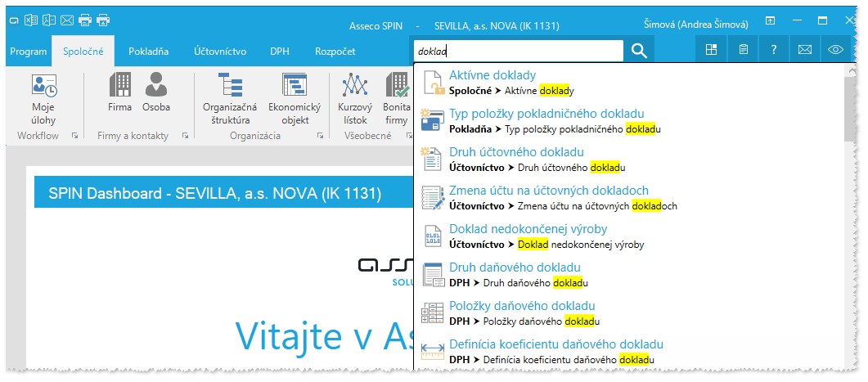Screen dimensions: 868x382
Task: Click the 'Spoločné ➤ Aktívne doklady' path text
Action: pyautogui.click(x=511, y=91)
